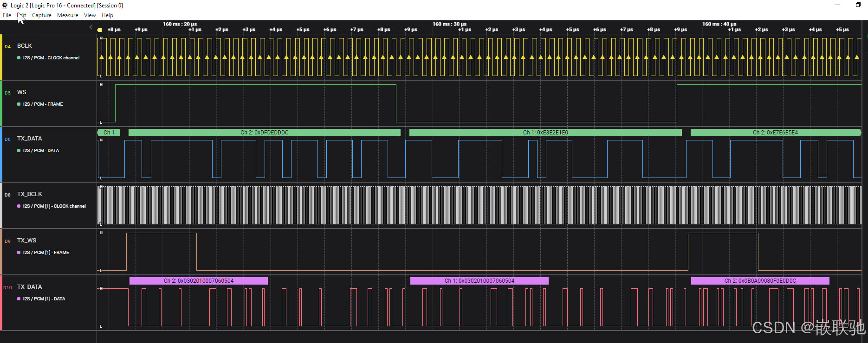
Task: Click decoded frame Ch 2: 0xE7E6E5E4
Action: click(775, 133)
